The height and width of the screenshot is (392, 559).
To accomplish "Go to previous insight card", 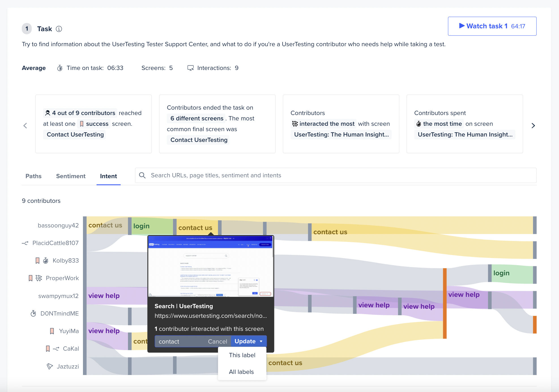I will 25,125.
